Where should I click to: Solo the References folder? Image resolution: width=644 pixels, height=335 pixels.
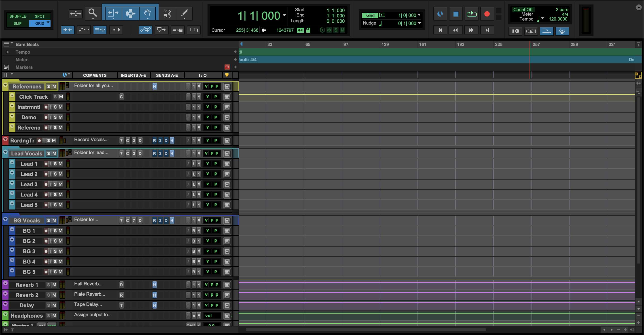click(49, 87)
